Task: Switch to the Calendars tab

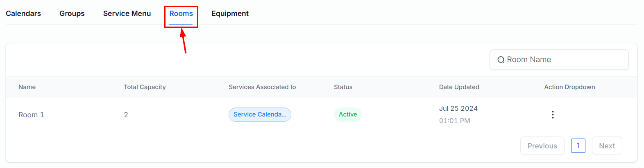Action: pos(23,13)
